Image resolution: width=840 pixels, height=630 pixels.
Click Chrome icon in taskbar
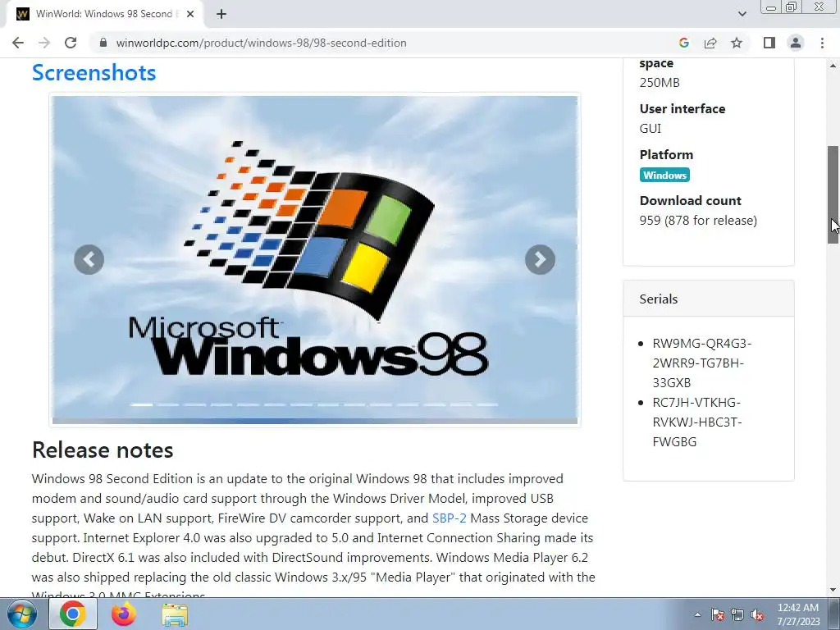tap(73, 614)
